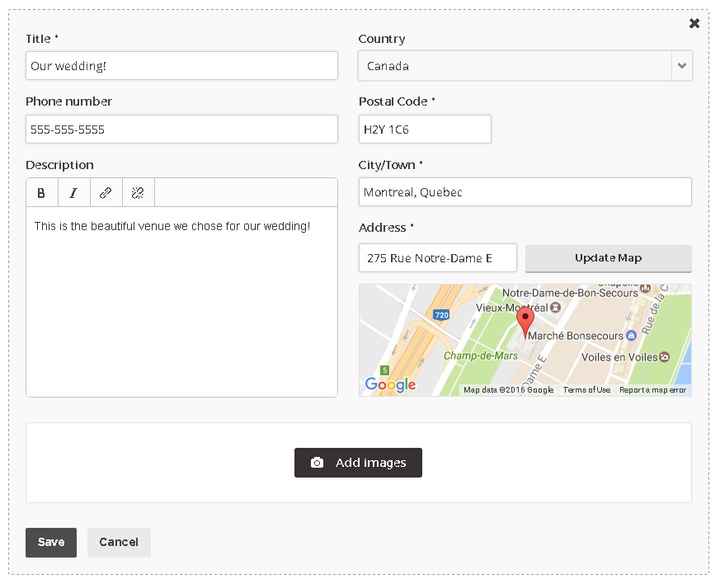Image resolution: width=720 pixels, height=583 pixels.
Task: Click the Add Images button
Action: [358, 463]
